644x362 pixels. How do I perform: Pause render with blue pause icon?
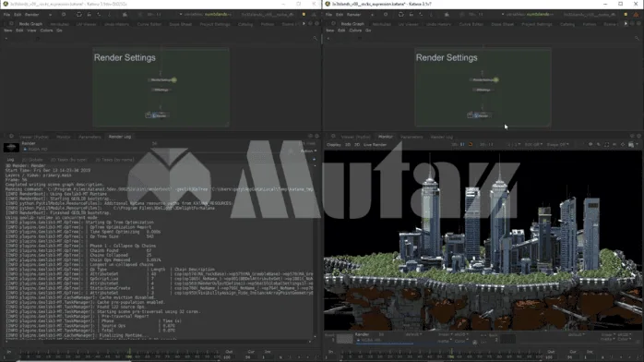click(462, 145)
